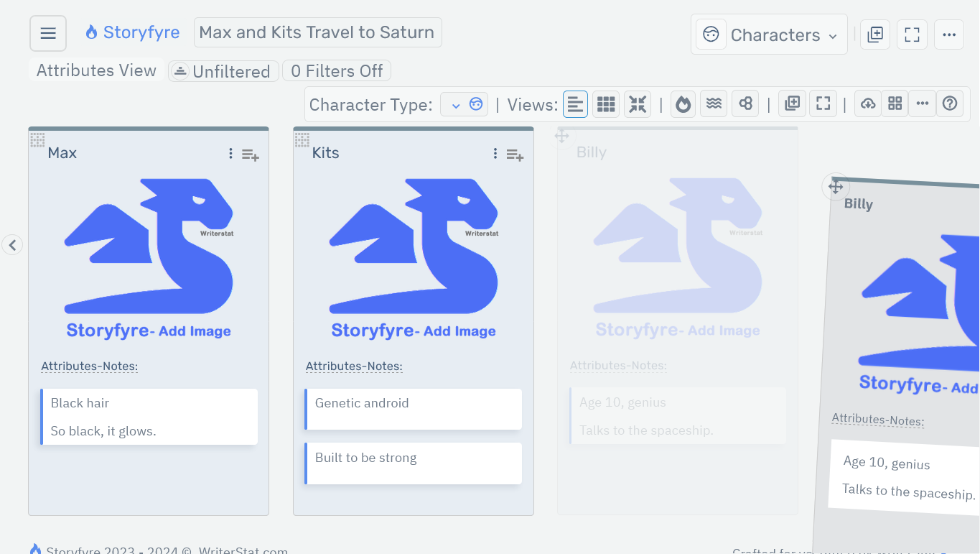This screenshot has width=980, height=554.
Task: Open the hamburger navigation menu
Action: click(47, 32)
